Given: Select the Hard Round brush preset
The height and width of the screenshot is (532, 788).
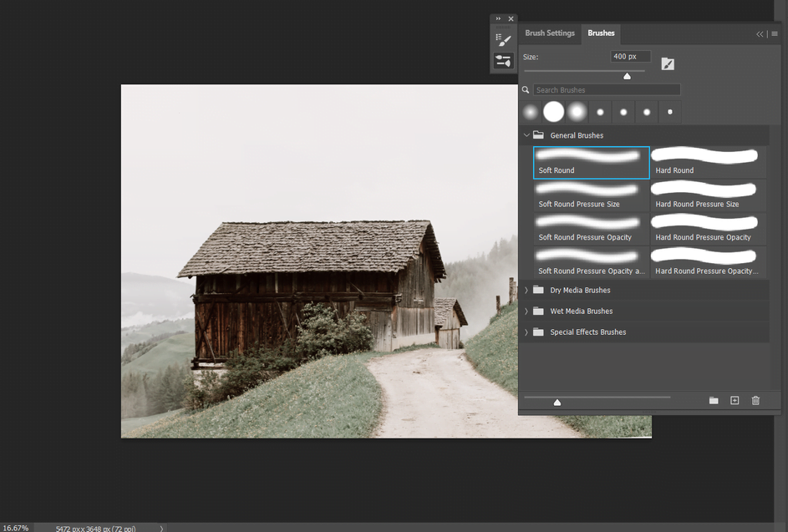Looking at the screenshot, I should coord(704,161).
